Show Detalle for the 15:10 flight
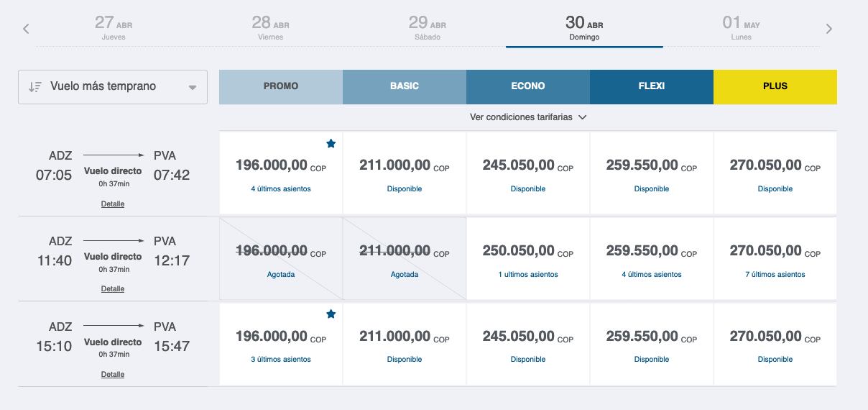 (x=113, y=374)
